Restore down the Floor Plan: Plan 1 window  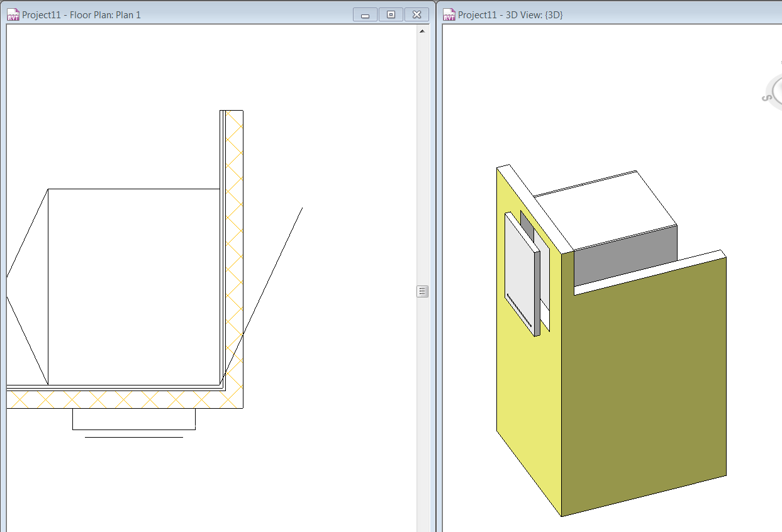pos(391,14)
